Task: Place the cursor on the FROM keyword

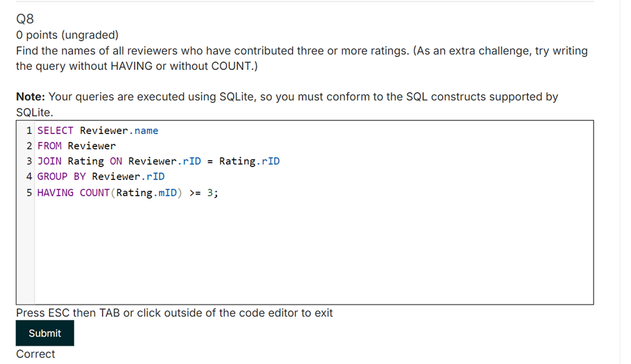Action: [x=49, y=146]
